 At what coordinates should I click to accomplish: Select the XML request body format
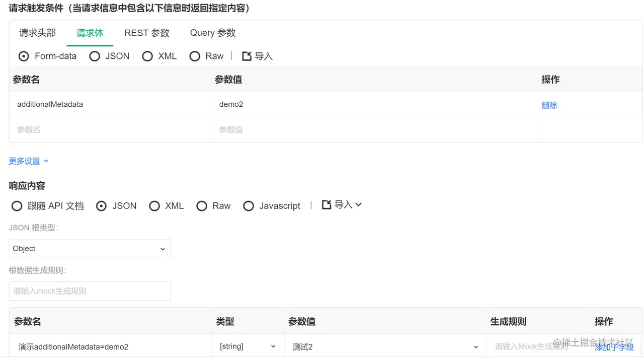pos(147,56)
